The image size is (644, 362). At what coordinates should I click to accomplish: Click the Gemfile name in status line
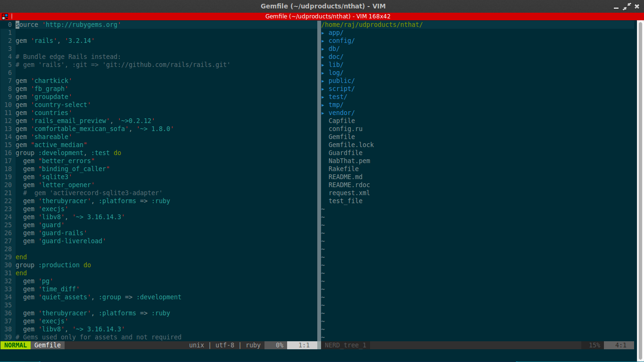[x=48, y=345]
